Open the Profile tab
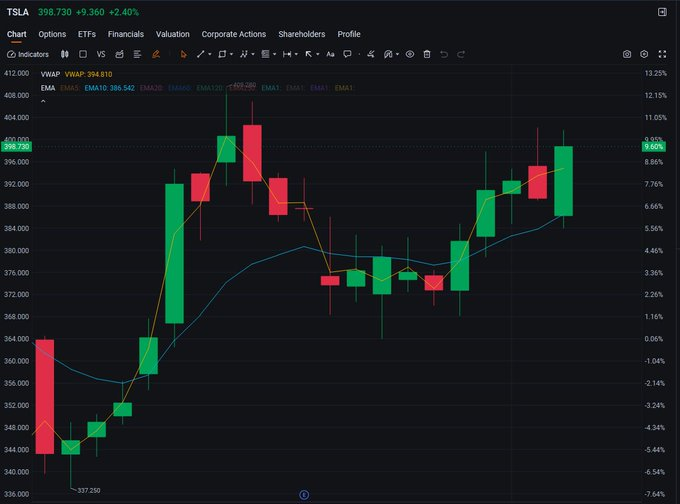Image resolution: width=680 pixels, height=504 pixels. click(x=349, y=34)
